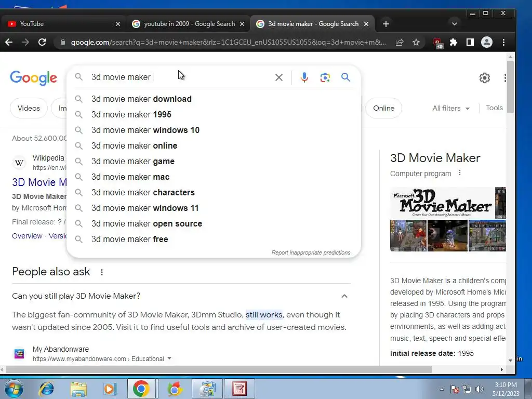Click into the '3d movie maker' search field
Image resolution: width=532 pixels, height=399 pixels.
pyautogui.click(x=180, y=77)
